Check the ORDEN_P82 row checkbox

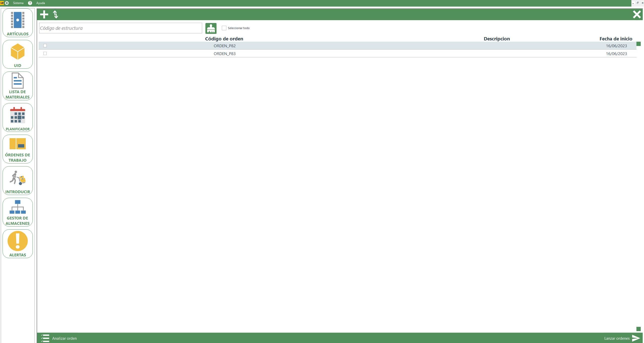45,46
